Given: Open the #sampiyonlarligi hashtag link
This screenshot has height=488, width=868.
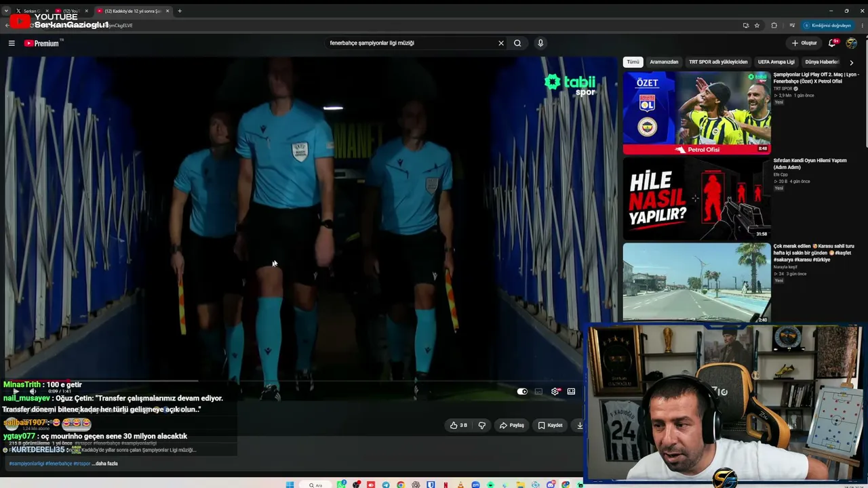Looking at the screenshot, I should click(x=26, y=464).
